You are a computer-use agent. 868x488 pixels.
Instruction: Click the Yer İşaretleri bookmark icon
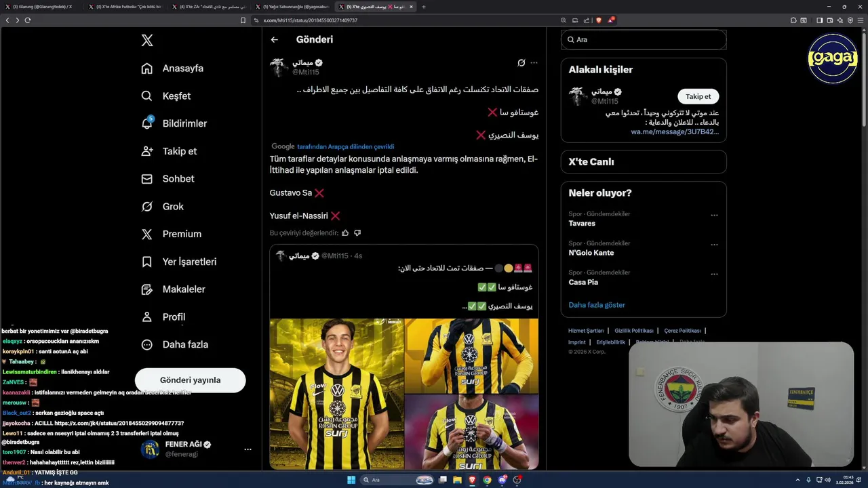(147, 262)
